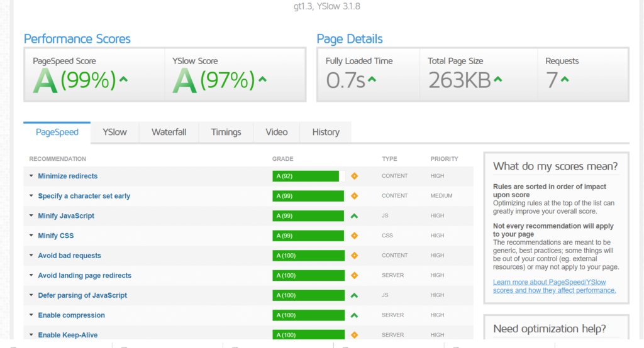Open the Defer parsing of JavaScript link

coord(82,295)
